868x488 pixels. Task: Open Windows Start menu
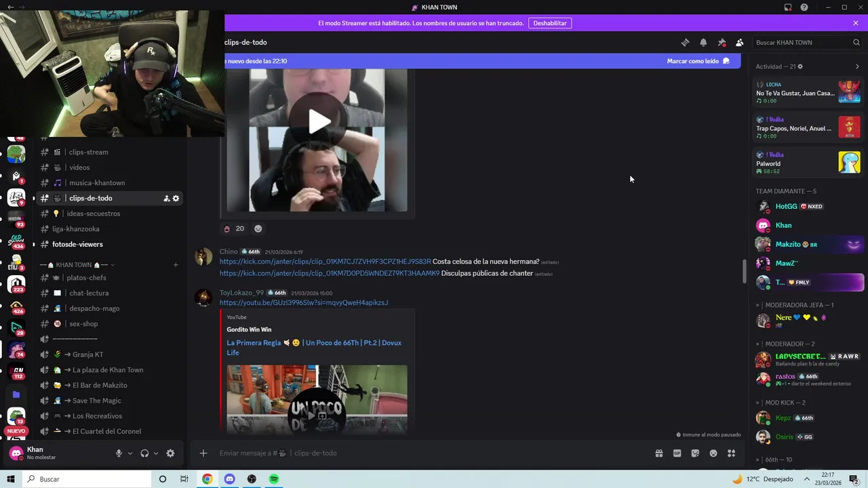[x=10, y=479]
